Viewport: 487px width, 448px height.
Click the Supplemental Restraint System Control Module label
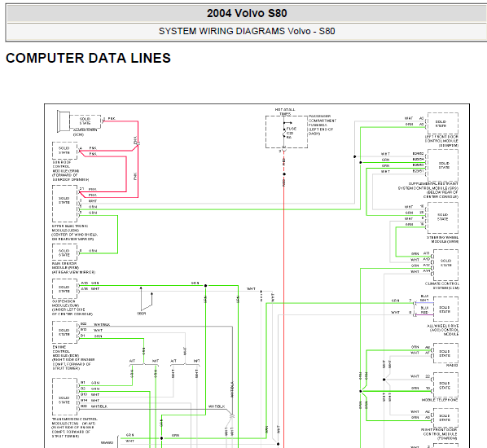(x=428, y=190)
